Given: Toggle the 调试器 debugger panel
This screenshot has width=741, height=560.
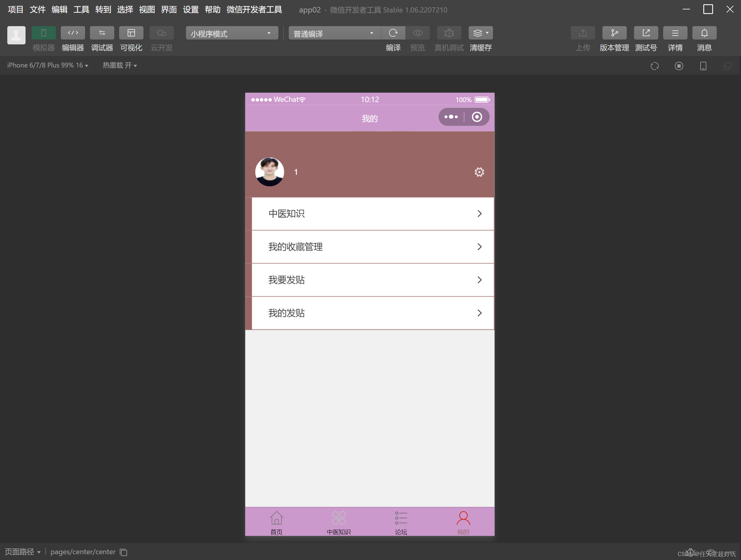Looking at the screenshot, I should [x=102, y=33].
